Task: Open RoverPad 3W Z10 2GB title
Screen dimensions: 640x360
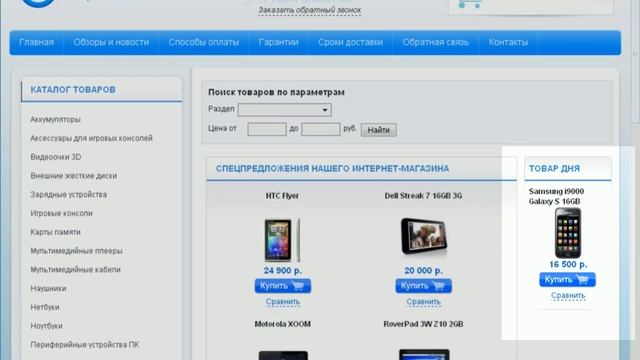Action: click(x=423, y=324)
